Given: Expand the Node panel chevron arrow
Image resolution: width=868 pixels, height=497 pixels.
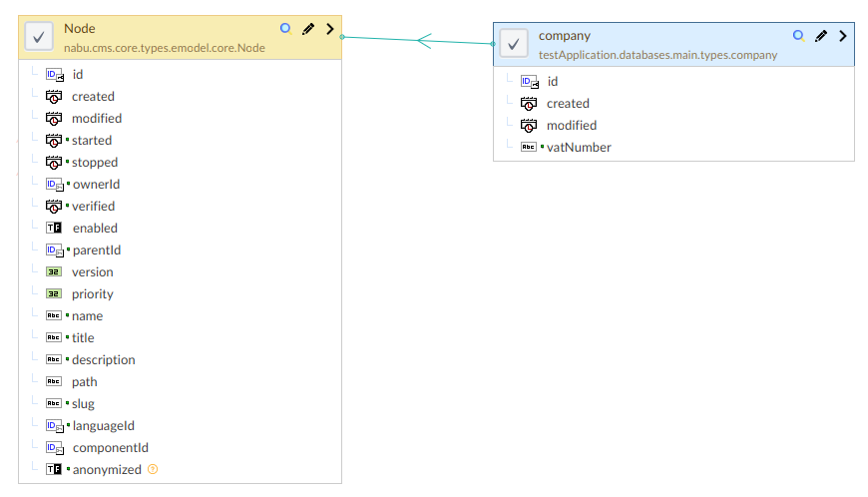Looking at the screenshot, I should 330,29.
